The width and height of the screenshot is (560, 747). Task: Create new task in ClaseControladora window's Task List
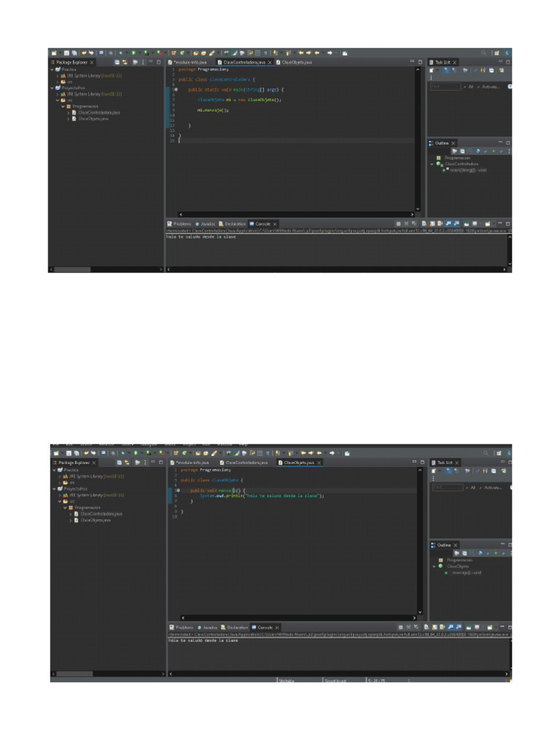432,71
